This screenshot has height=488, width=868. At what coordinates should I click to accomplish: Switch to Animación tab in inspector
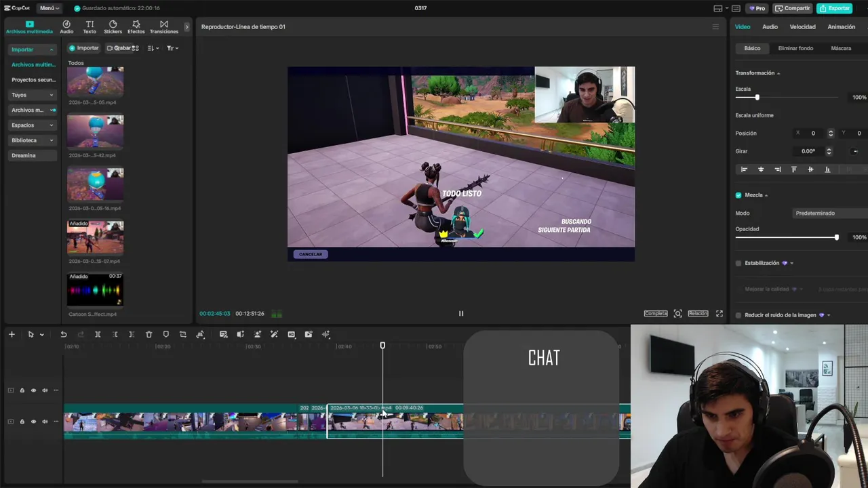coord(841,27)
